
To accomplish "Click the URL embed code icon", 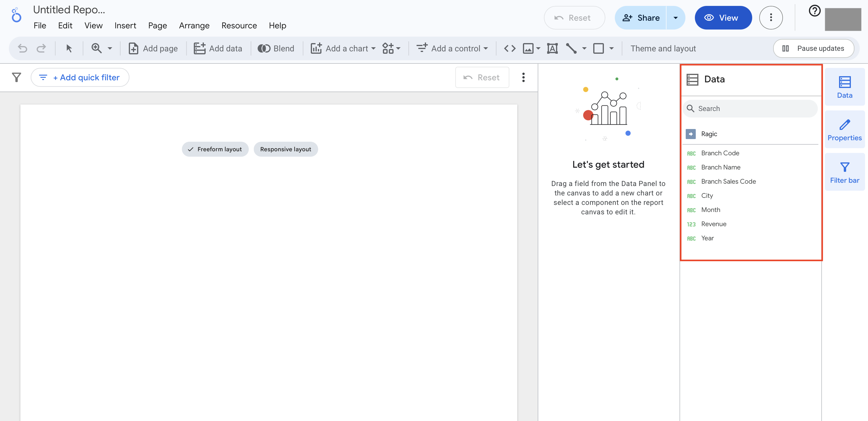I will (510, 48).
